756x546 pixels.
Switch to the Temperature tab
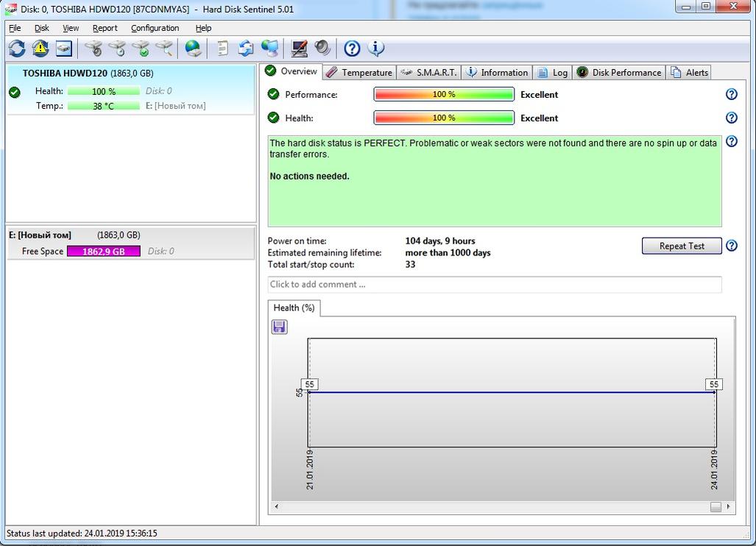tap(359, 72)
